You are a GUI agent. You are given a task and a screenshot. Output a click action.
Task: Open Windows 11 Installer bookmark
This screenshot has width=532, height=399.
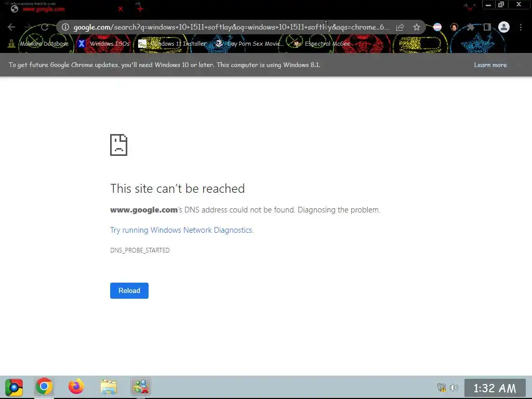pos(172,44)
